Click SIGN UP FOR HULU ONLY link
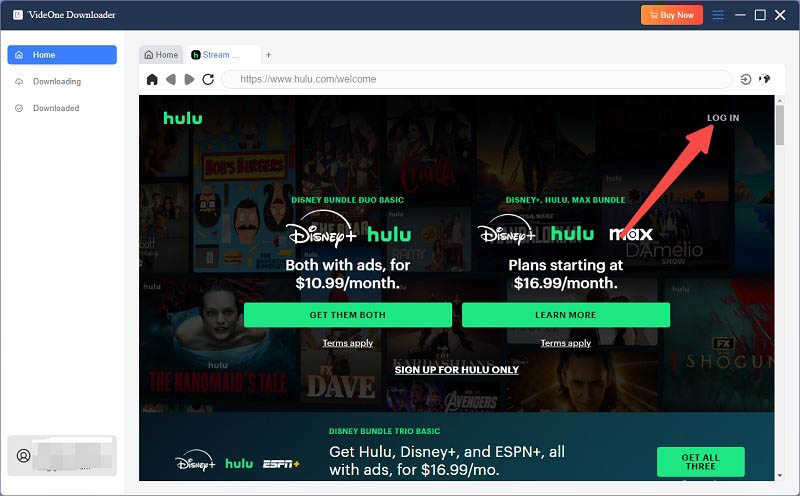This screenshot has height=496, width=800. 456,370
